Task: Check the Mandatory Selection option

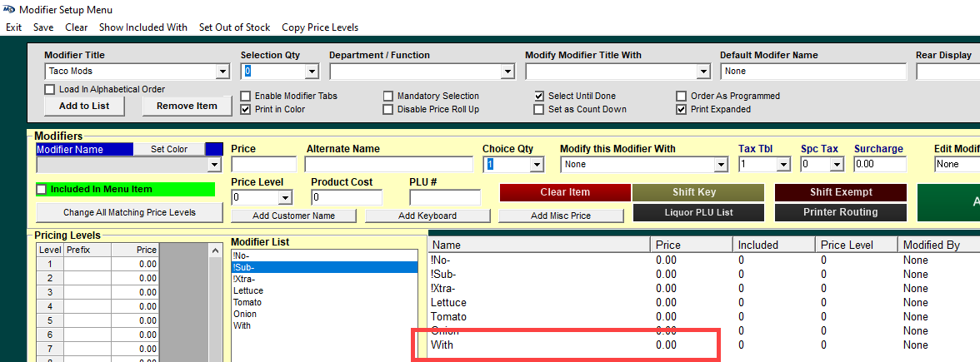Action: (x=388, y=97)
